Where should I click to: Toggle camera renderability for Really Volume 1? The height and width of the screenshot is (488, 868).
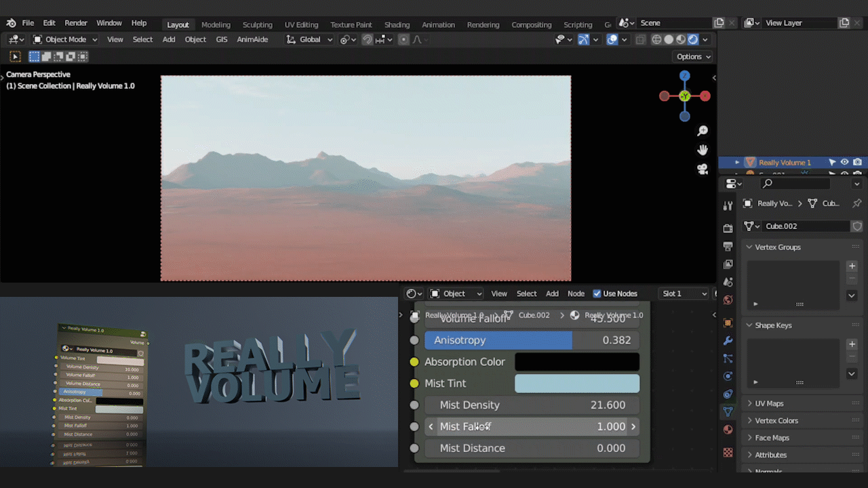[x=857, y=162]
